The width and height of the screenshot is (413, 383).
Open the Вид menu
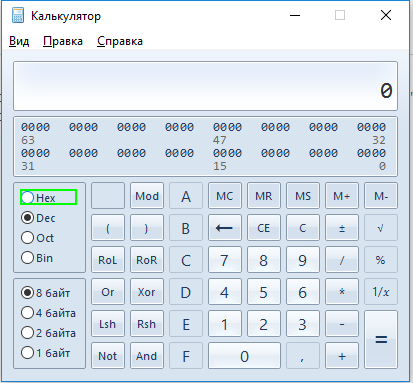(x=19, y=41)
